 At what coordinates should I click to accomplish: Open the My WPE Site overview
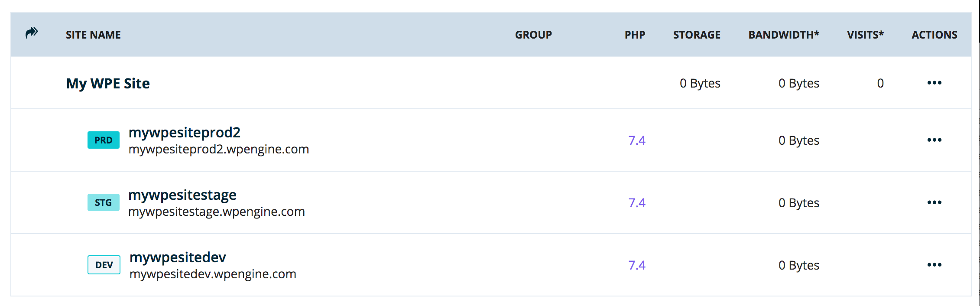tap(108, 83)
